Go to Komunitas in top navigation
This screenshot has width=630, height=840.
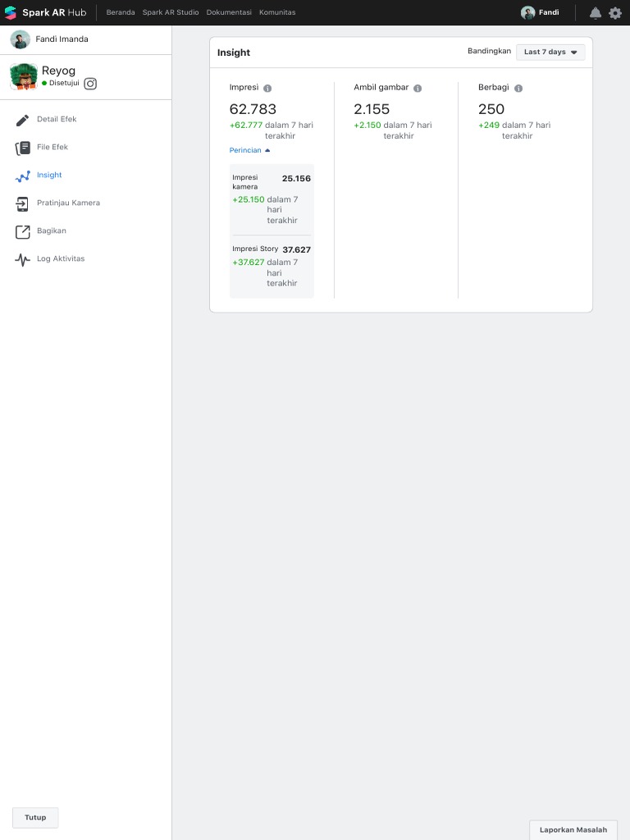pyautogui.click(x=277, y=12)
